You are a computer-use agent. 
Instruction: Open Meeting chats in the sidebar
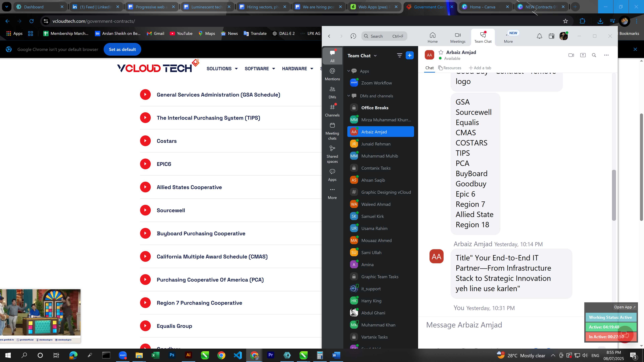pos(332,131)
